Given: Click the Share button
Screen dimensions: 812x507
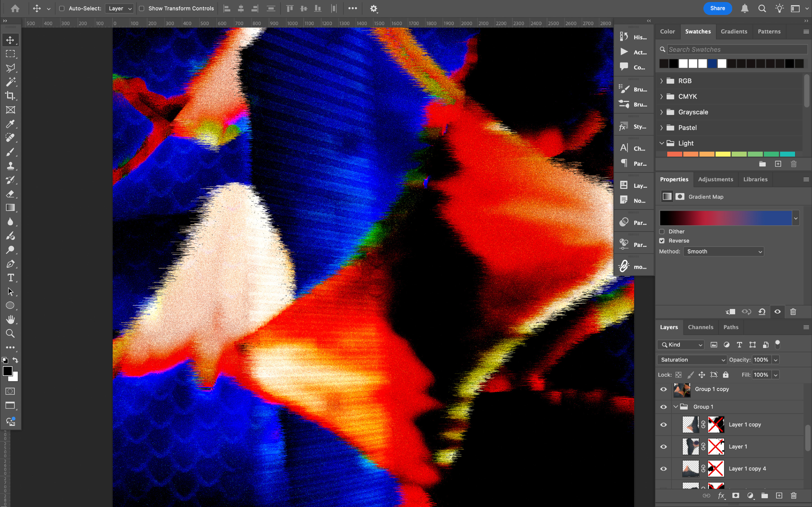Looking at the screenshot, I should 718,8.
